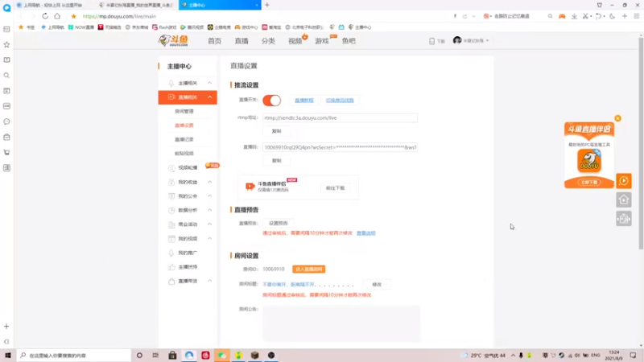Open 主播扶持 sidebar item
This screenshot has width=644, height=362.
(x=188, y=267)
